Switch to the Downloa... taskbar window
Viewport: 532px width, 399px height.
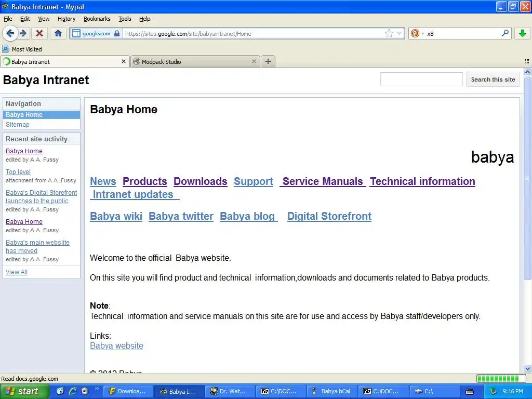(x=128, y=391)
